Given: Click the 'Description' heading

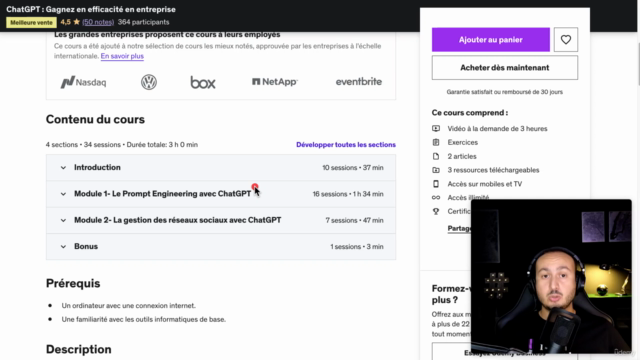Looking at the screenshot, I should pos(78,349).
